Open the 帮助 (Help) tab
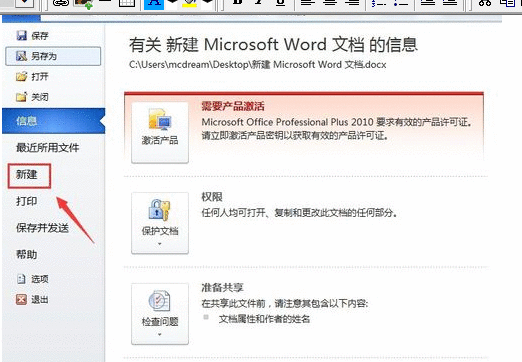The height and width of the screenshot is (362, 522). pyautogui.click(x=27, y=254)
